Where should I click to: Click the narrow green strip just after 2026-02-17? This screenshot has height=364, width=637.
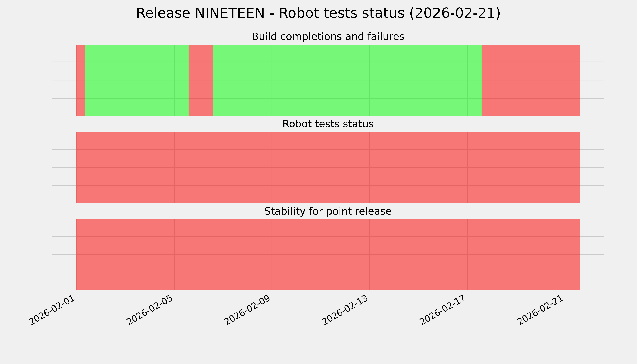point(474,80)
